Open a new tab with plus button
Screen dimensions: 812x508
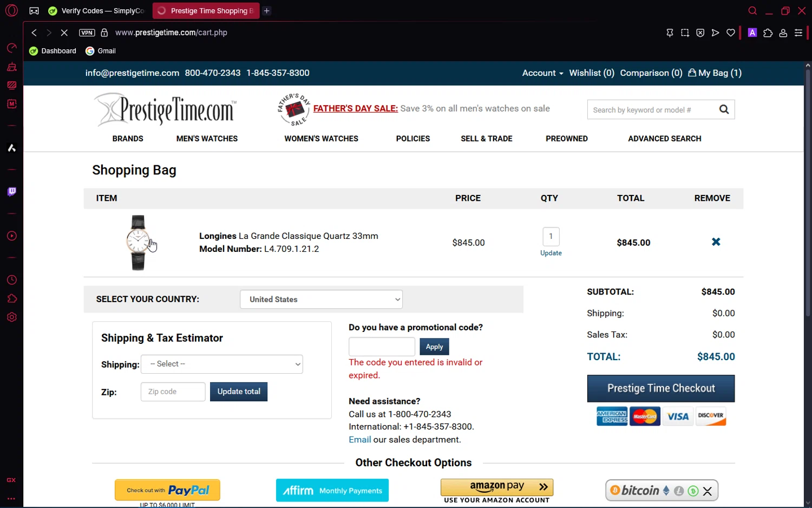[x=267, y=11]
